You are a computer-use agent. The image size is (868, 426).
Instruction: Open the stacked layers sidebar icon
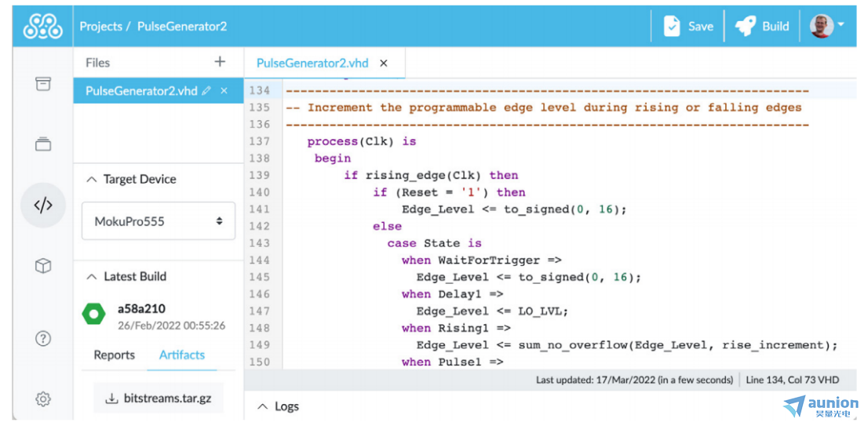[43, 144]
